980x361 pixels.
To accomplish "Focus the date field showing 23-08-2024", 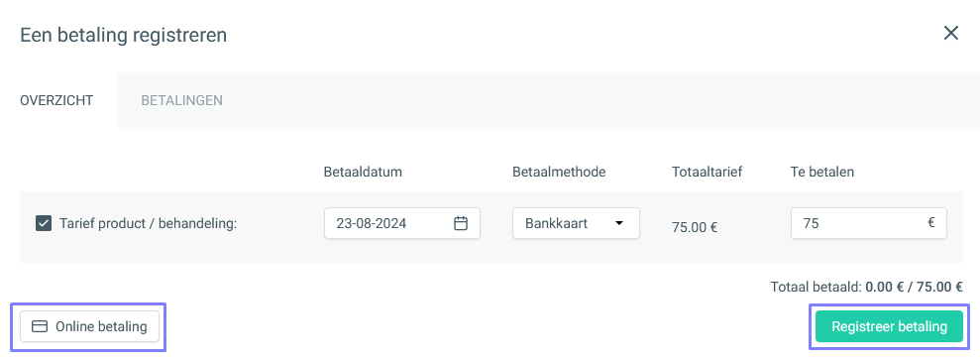I will coord(402,223).
